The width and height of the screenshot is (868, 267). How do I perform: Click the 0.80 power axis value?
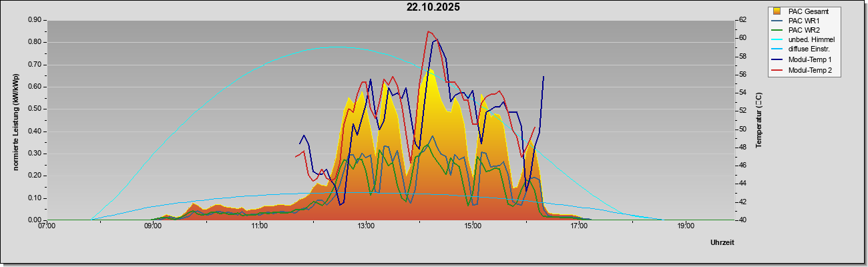[35, 42]
